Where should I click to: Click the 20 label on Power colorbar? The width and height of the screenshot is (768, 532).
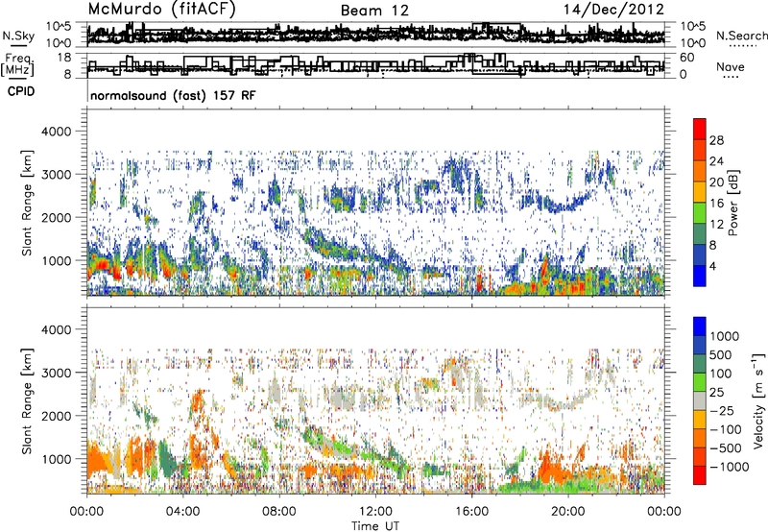(716, 182)
